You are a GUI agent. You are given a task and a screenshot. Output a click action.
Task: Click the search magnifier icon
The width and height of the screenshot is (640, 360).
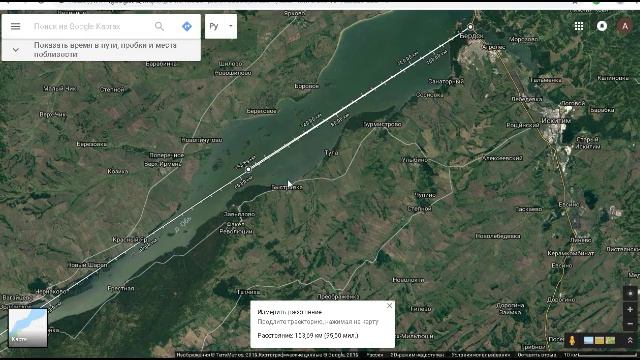pos(159,27)
